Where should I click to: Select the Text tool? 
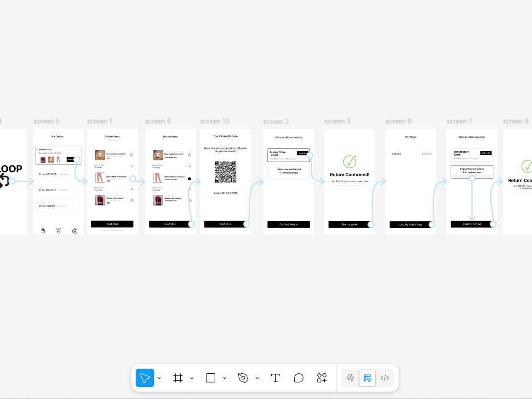tap(275, 378)
